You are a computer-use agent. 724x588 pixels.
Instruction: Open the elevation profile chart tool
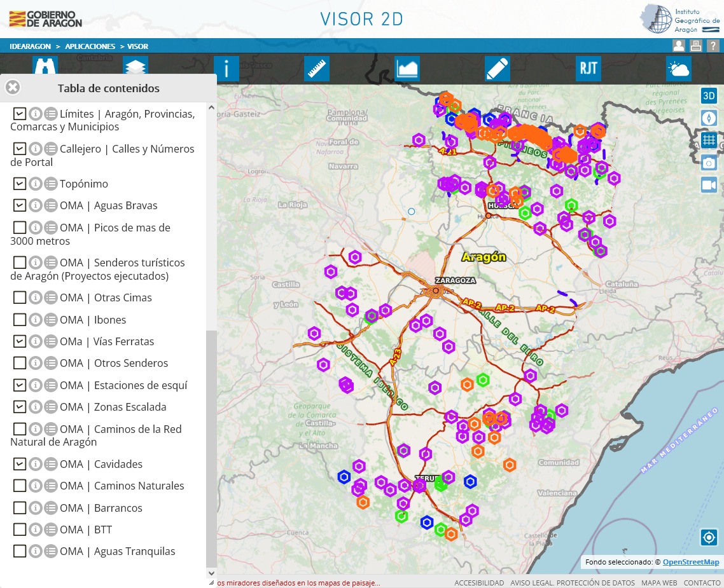click(x=407, y=68)
